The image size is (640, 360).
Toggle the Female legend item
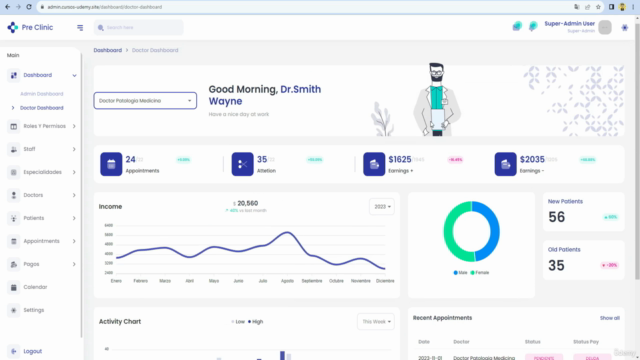[x=480, y=273]
